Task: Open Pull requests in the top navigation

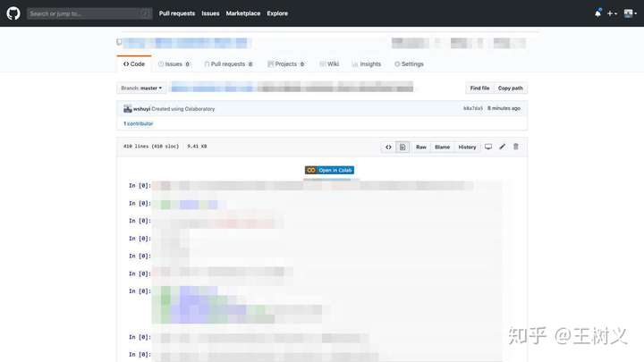Action: click(177, 13)
